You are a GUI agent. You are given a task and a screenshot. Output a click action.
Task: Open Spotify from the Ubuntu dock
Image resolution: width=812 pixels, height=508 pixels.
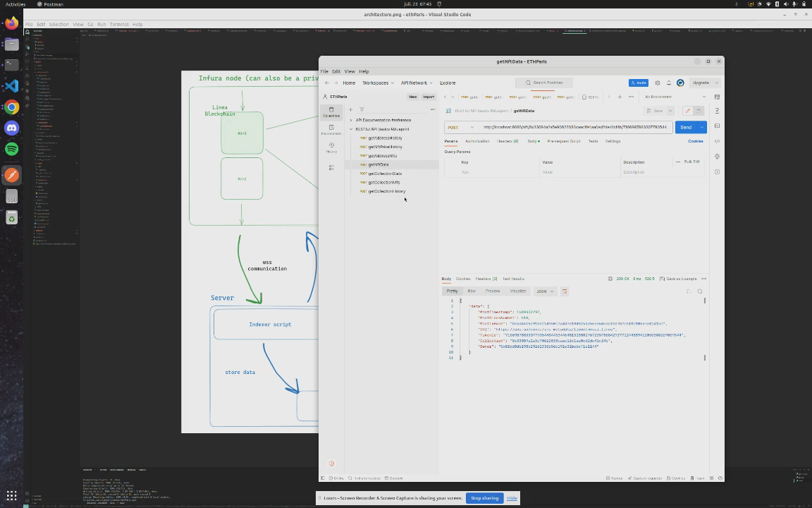[x=11, y=149]
